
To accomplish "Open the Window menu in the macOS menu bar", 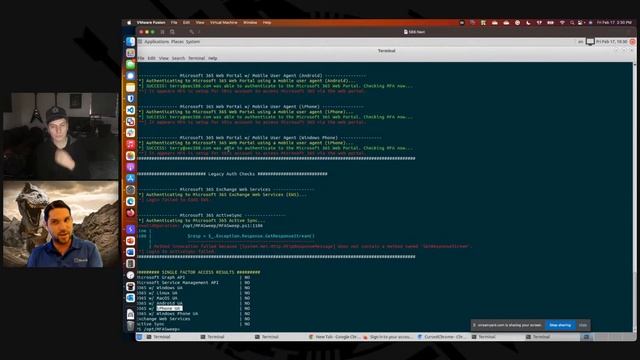I will 250,22.
